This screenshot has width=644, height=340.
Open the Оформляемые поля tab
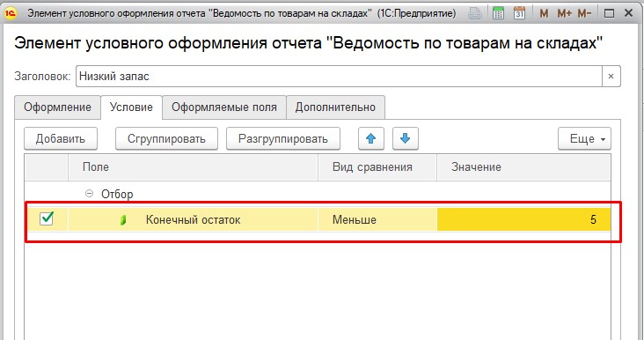[x=224, y=107]
